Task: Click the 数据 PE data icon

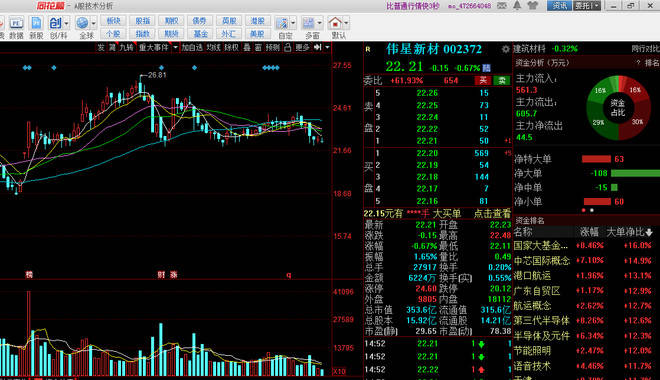Action: click(16, 27)
